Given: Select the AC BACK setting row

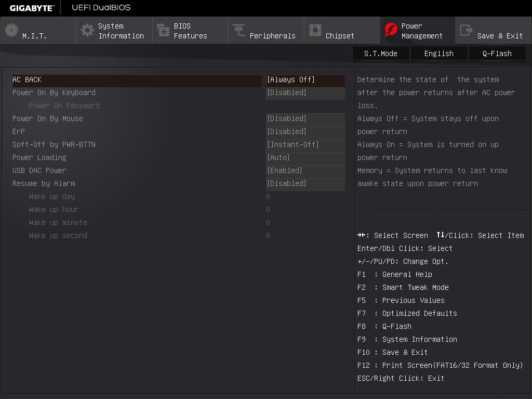Looking at the screenshot, I should [137, 80].
